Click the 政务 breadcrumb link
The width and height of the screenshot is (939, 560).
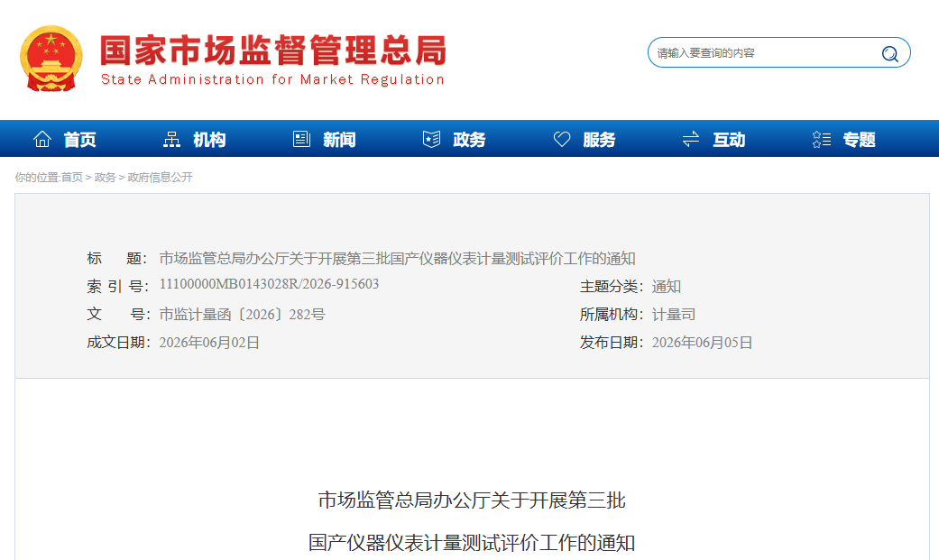[x=105, y=178]
